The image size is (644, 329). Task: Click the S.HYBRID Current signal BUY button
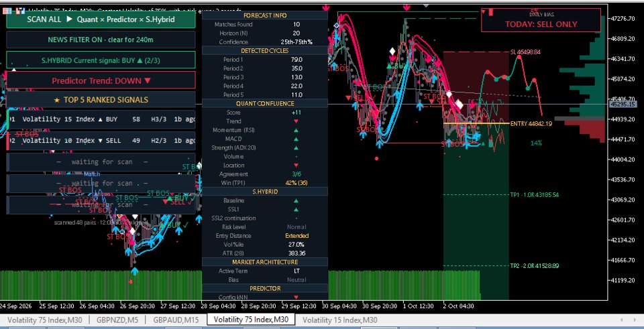(101, 60)
